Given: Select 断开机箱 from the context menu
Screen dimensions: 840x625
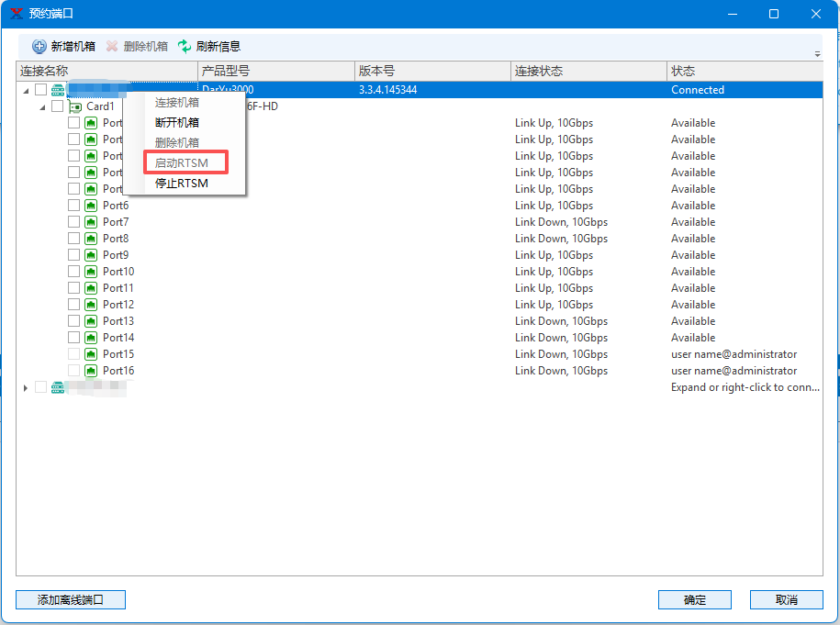Looking at the screenshot, I should click(x=177, y=123).
